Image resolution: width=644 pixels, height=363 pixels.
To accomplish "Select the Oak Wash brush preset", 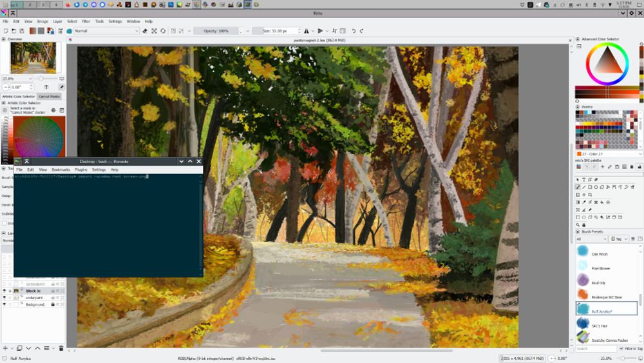I will [x=607, y=251].
